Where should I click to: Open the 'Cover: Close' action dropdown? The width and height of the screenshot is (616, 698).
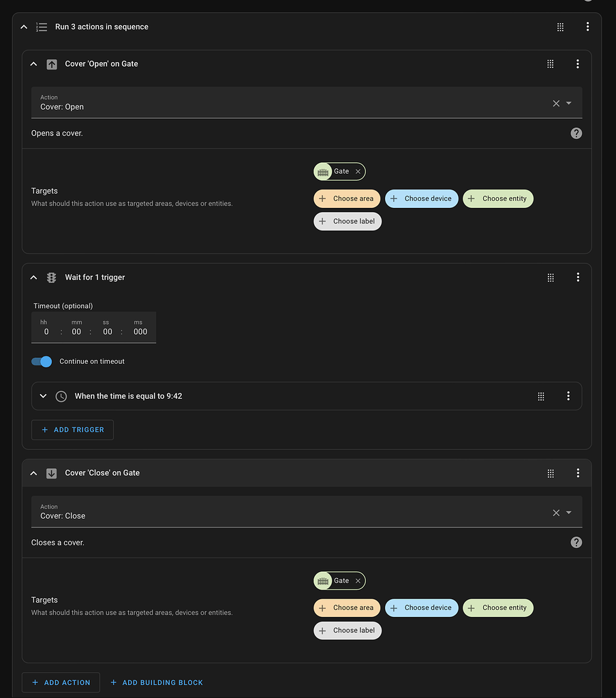568,512
